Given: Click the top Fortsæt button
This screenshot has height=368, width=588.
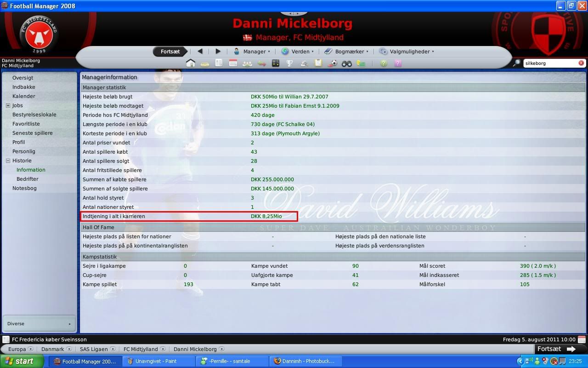Looking at the screenshot, I should click(x=170, y=52).
